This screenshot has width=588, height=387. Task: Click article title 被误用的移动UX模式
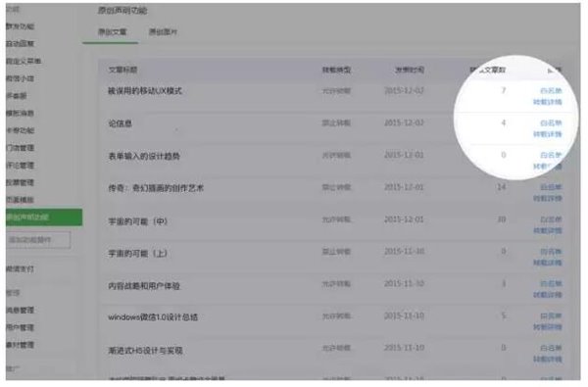coord(145,91)
